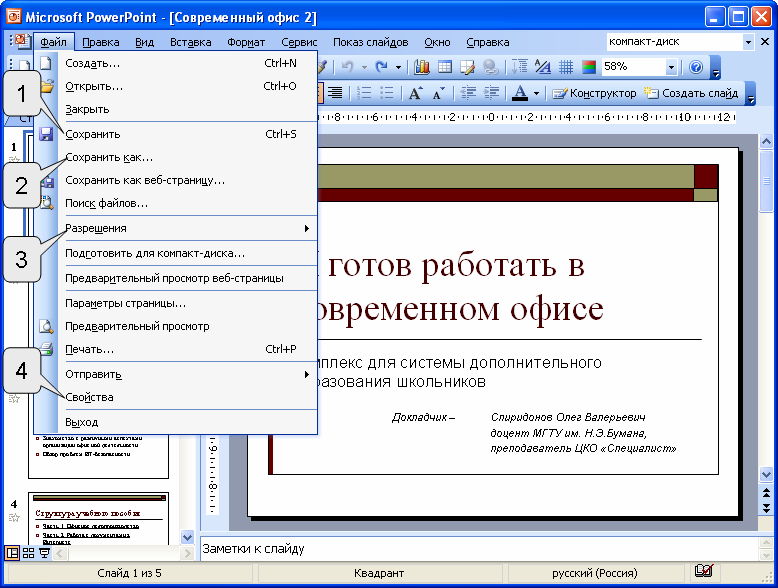Open the 58% zoom dropdown
Image resolution: width=778 pixels, height=588 pixels.
pyautogui.click(x=672, y=67)
